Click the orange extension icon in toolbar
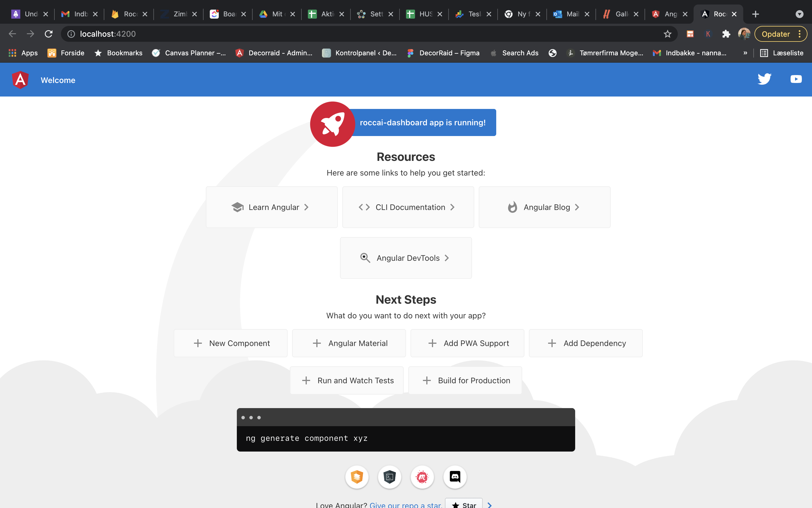 (x=690, y=34)
